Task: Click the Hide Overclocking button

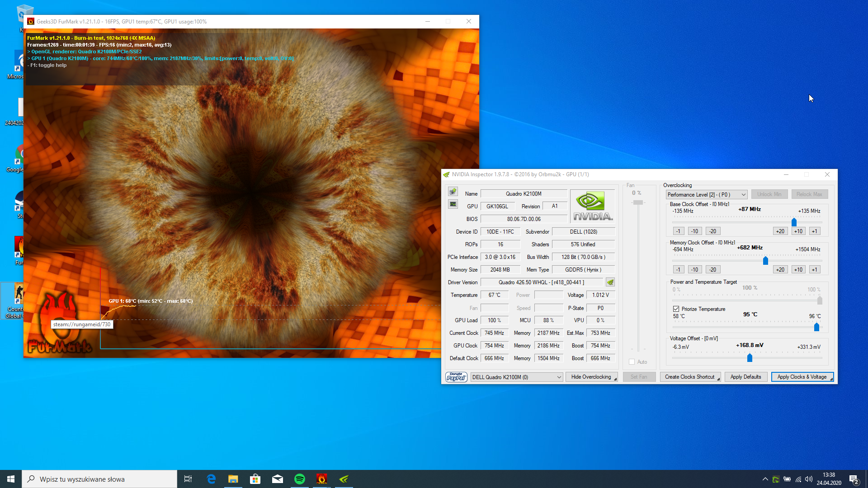Action: [591, 377]
